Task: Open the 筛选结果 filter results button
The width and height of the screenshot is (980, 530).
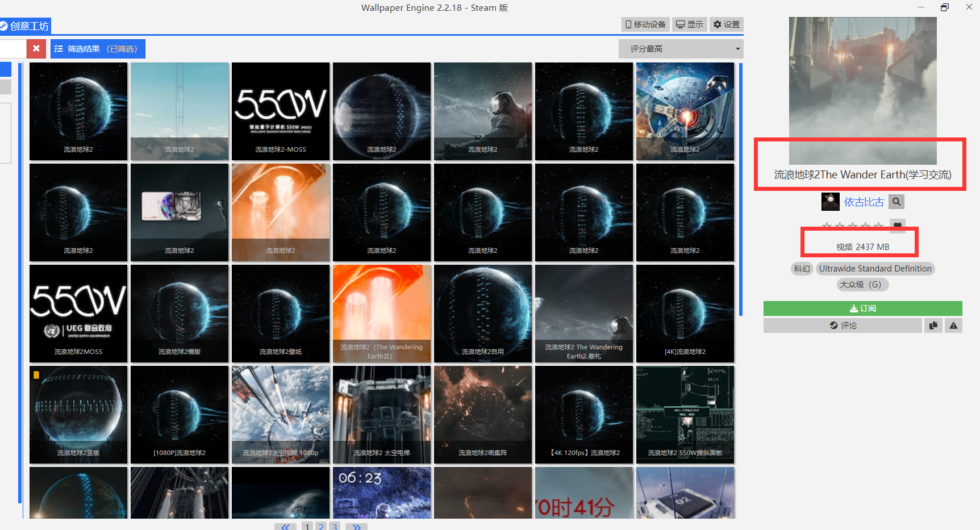Action: [98, 49]
